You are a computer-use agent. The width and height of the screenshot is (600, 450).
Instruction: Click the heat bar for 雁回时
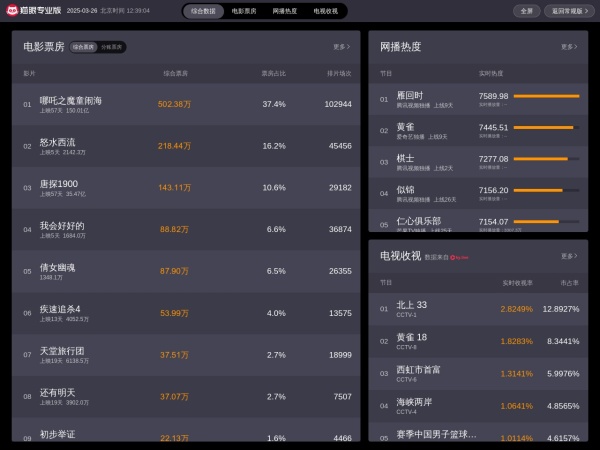tap(546, 96)
